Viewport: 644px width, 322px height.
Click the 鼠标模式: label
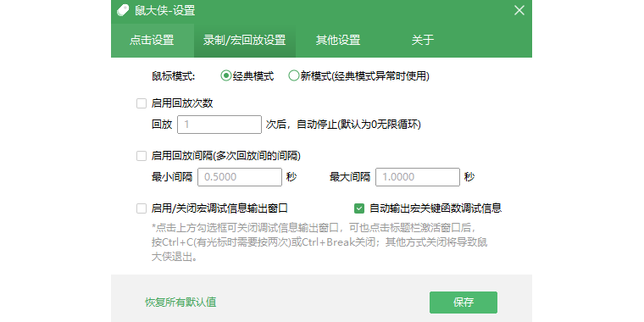[173, 76]
